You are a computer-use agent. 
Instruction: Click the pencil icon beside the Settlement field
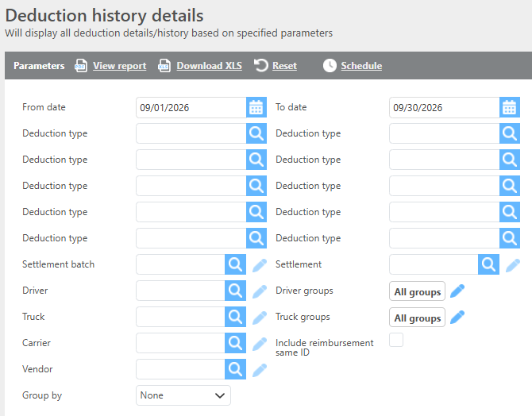point(513,265)
